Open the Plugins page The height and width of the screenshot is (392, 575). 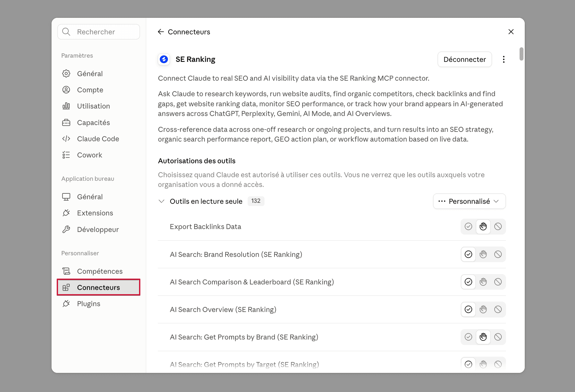[x=99, y=304]
